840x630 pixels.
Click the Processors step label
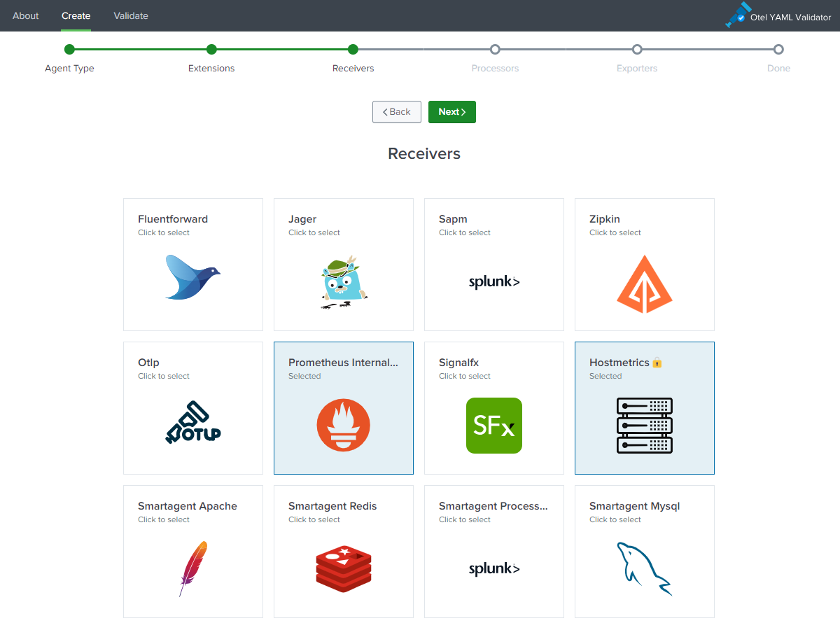coord(495,69)
